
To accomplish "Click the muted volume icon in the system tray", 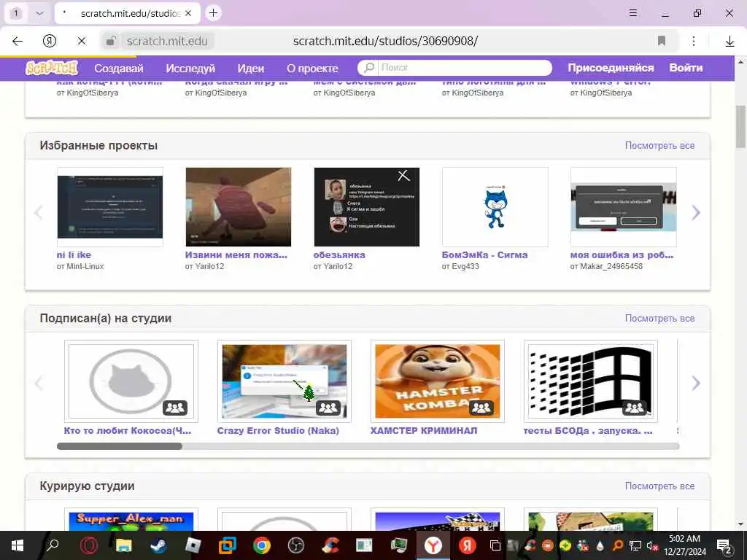I will click(651, 545).
